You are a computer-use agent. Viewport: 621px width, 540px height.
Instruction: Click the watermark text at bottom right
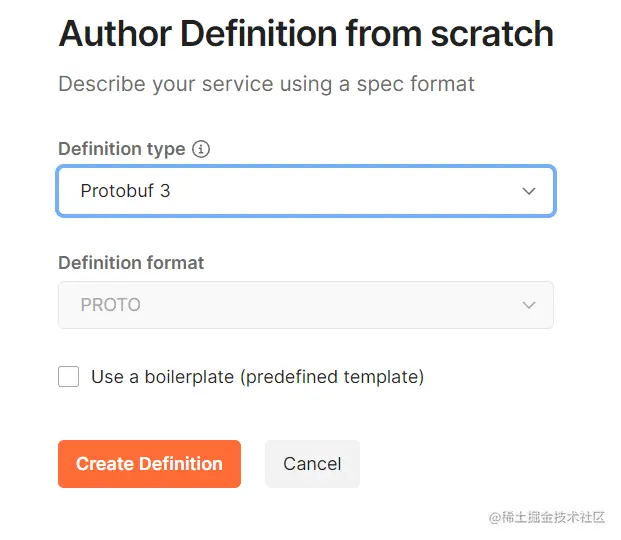coord(547,517)
